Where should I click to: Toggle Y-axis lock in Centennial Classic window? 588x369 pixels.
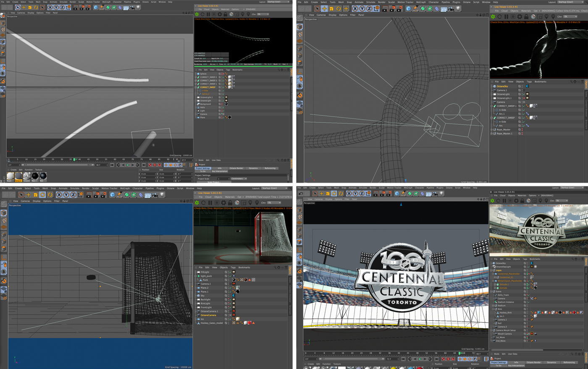[355, 194]
